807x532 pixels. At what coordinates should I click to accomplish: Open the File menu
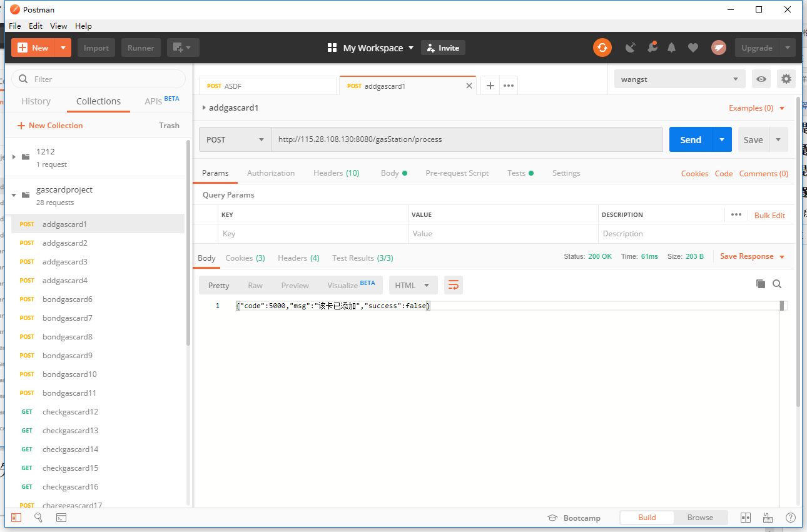(15, 26)
